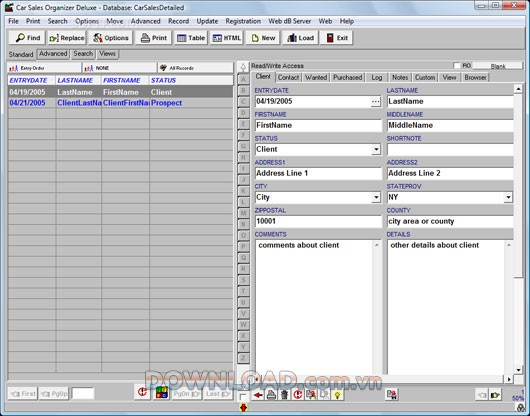Click the Exit toolbar button
The height and width of the screenshot is (416, 530).
(x=337, y=38)
